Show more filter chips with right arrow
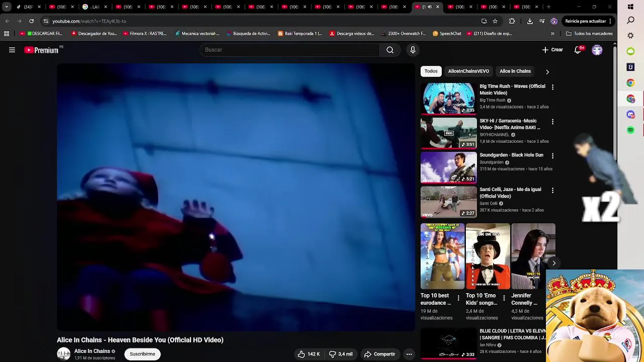644x362 pixels. pyautogui.click(x=547, y=71)
